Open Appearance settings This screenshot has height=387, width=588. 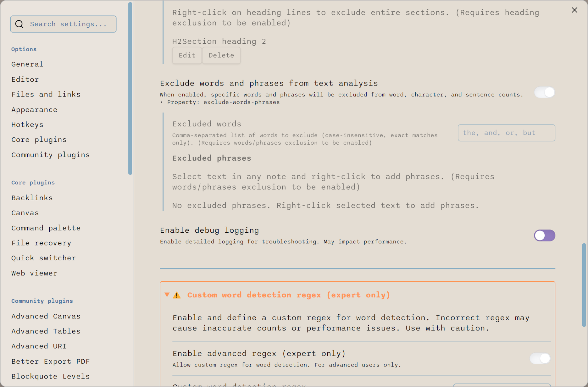(34, 109)
